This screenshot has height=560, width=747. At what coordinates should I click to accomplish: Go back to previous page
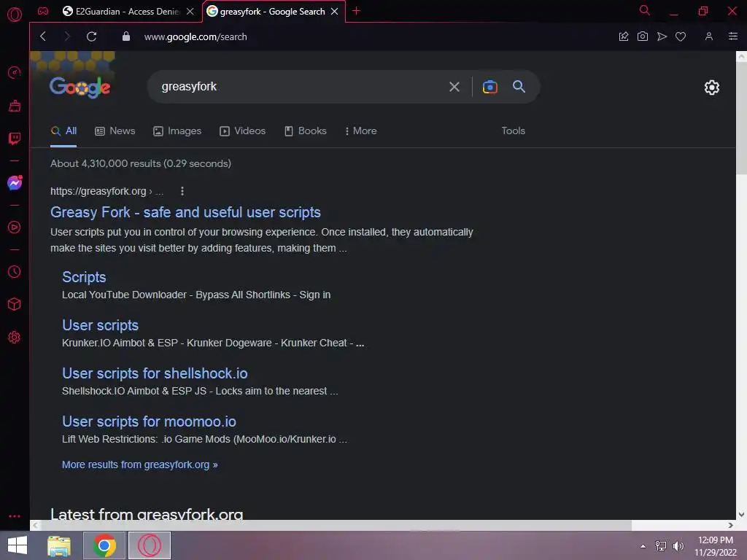coord(43,36)
